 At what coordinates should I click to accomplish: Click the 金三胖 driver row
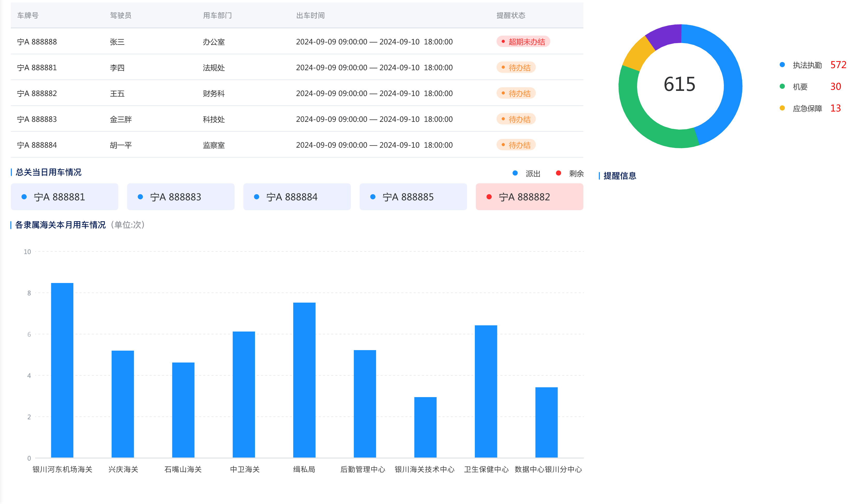click(121, 119)
